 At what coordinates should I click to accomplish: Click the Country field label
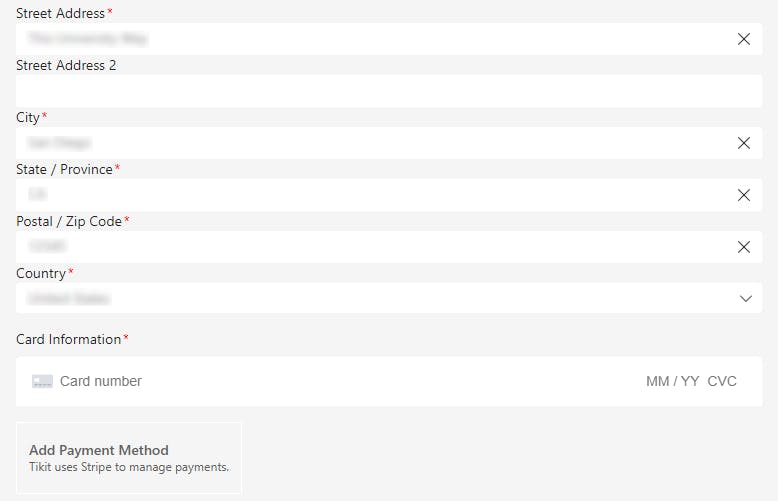coord(41,273)
